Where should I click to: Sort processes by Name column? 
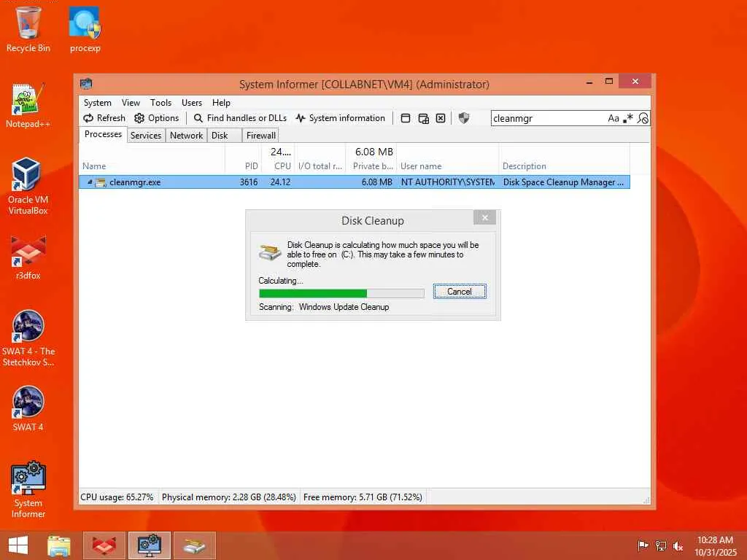coord(152,166)
